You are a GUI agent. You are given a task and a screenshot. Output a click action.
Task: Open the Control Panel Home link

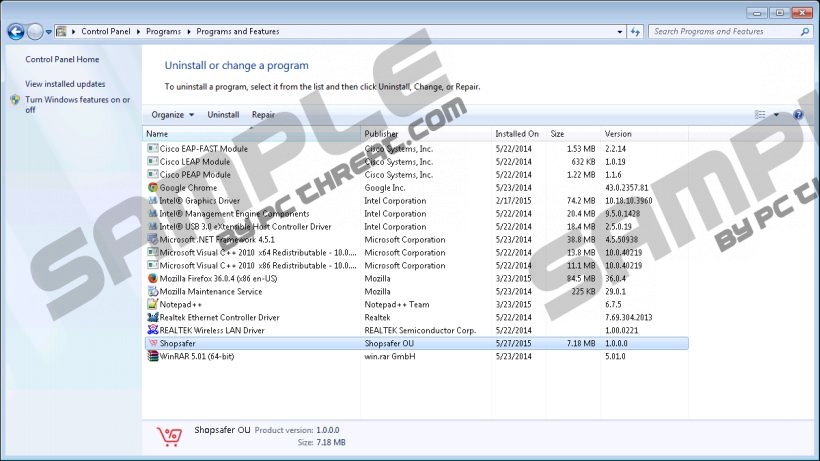[62, 59]
